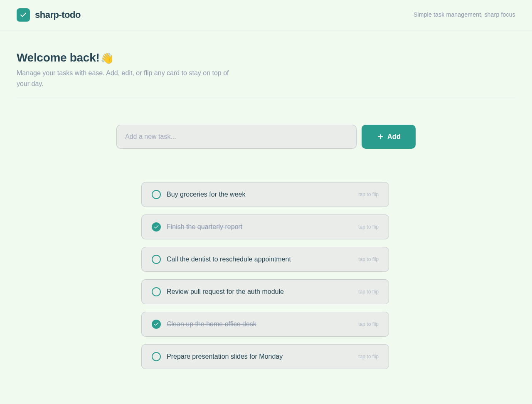Image resolution: width=532 pixels, height=404 pixels.
Task: Focus the Add a new task input
Action: (236, 137)
